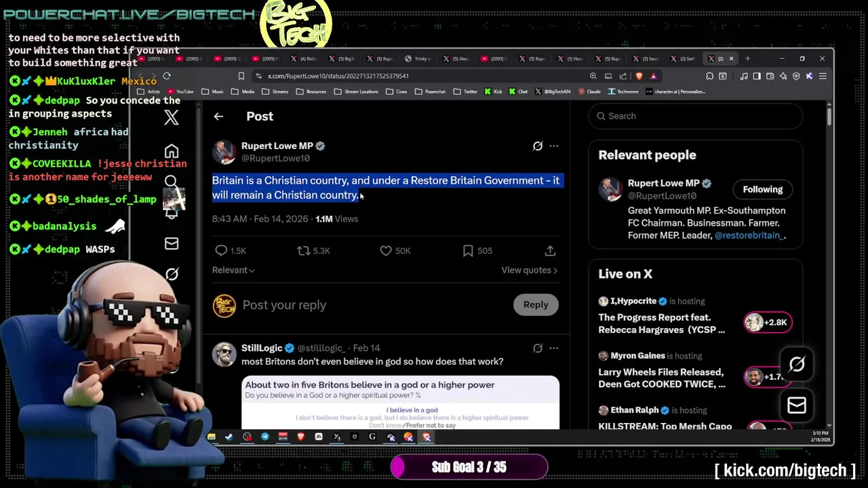This screenshot has width=868, height=488.
Task: Click the Search field on X
Action: point(695,116)
